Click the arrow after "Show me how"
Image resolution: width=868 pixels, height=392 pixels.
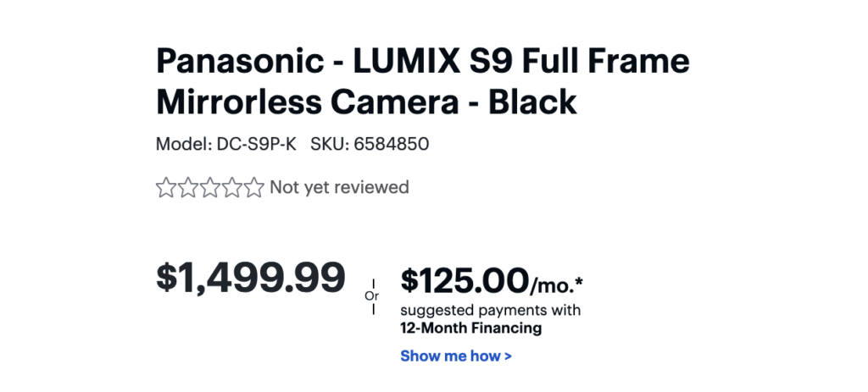(508, 356)
